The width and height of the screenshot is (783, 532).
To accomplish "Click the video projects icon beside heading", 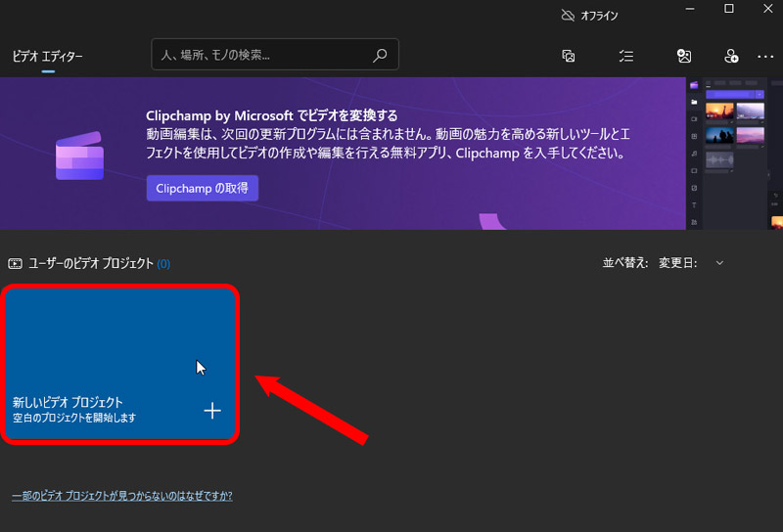I will [x=15, y=263].
